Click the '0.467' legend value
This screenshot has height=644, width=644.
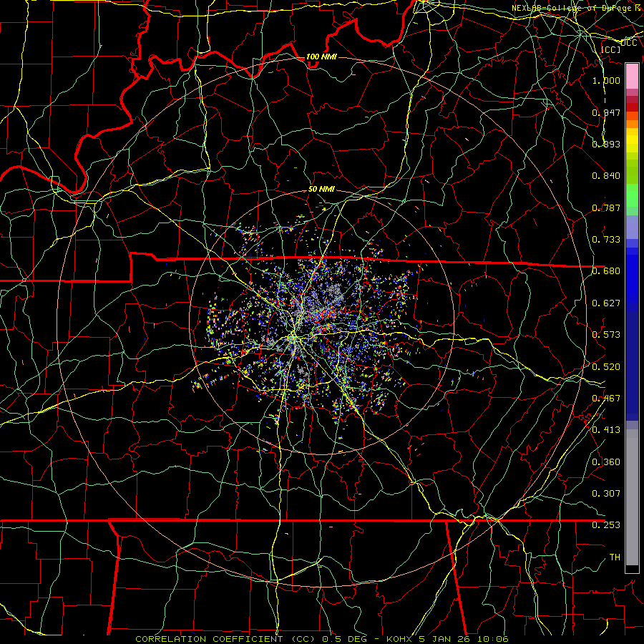pyautogui.click(x=606, y=399)
